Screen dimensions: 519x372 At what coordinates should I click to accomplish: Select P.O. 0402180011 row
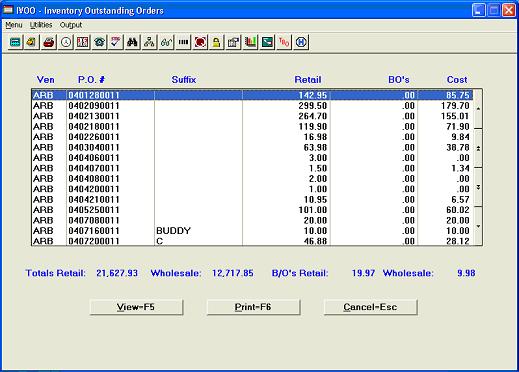point(253,127)
